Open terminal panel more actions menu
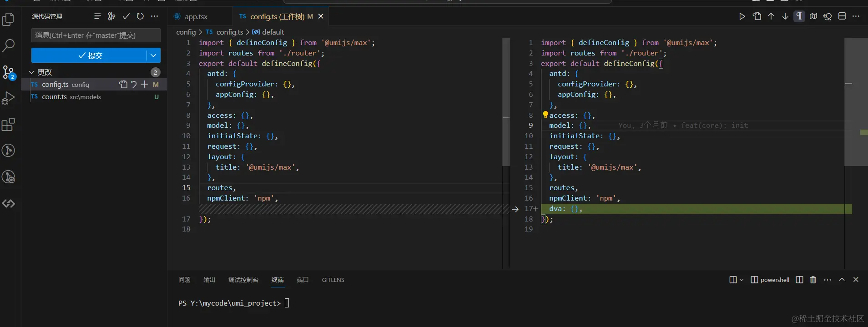 click(x=828, y=280)
